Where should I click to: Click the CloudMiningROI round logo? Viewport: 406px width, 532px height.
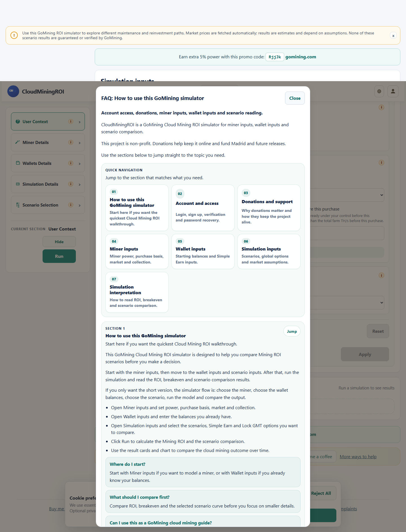click(13, 91)
